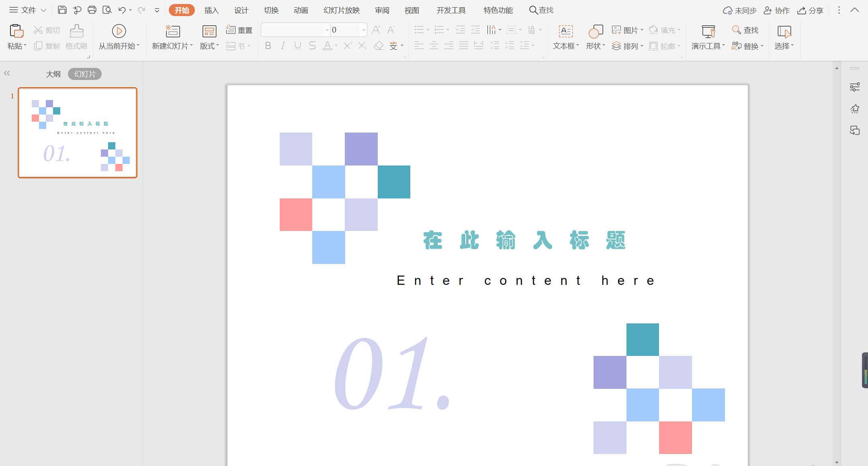
Task: Select slide 1 thumbnail
Action: point(78,133)
